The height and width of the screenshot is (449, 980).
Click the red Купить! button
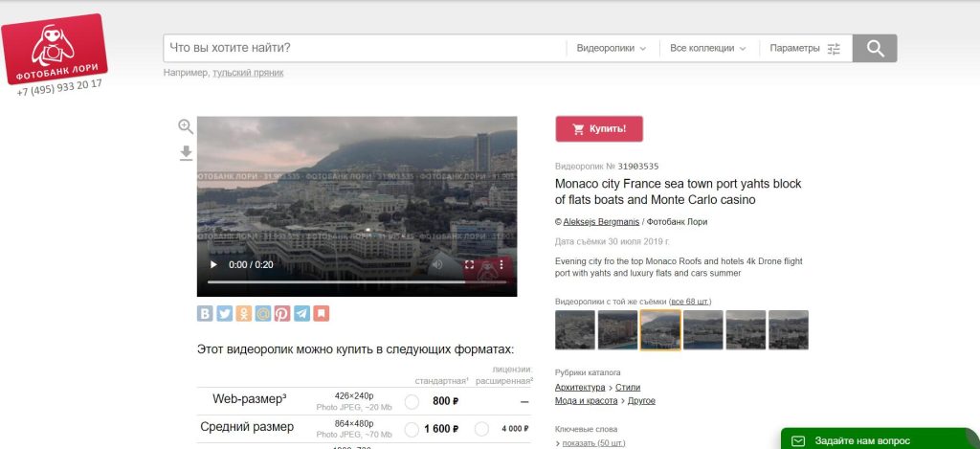click(x=599, y=128)
